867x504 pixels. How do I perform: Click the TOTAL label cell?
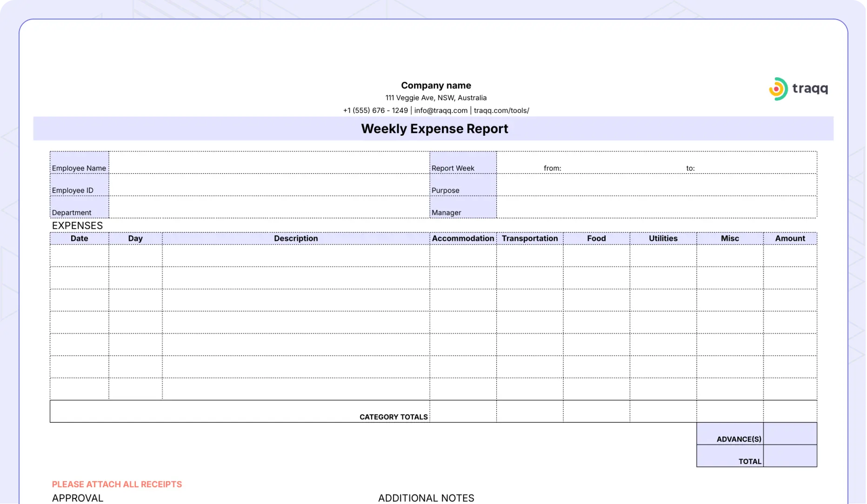(730, 456)
